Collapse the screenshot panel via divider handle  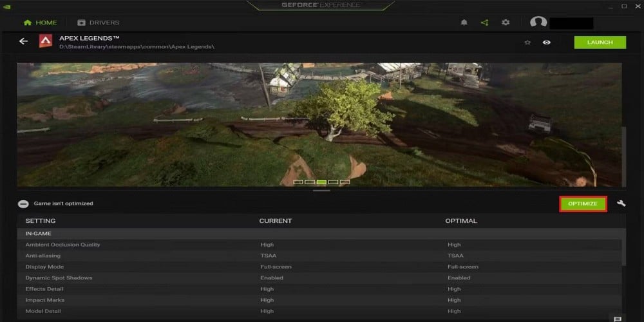pos(321,191)
